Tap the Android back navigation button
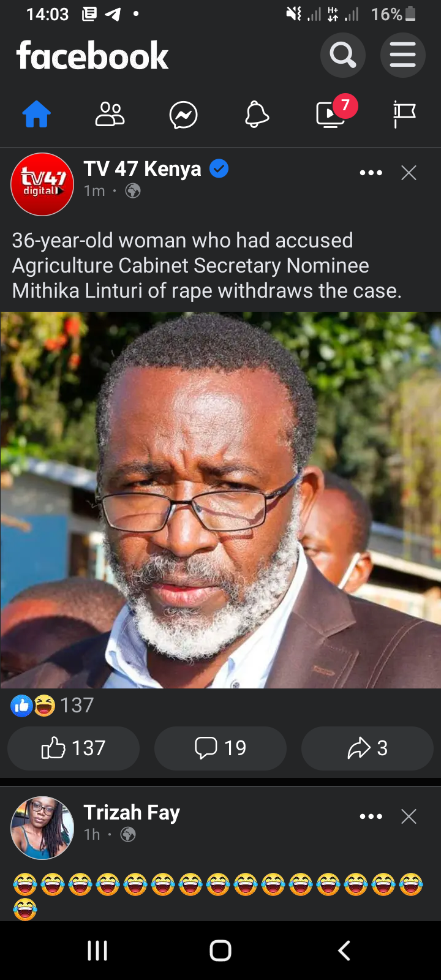This screenshot has width=441, height=980. pos(344,951)
